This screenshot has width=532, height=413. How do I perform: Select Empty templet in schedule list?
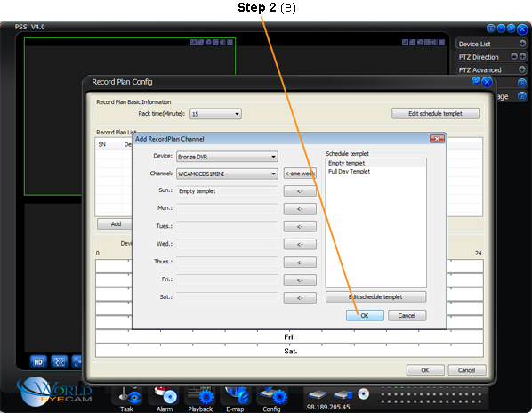click(x=346, y=163)
